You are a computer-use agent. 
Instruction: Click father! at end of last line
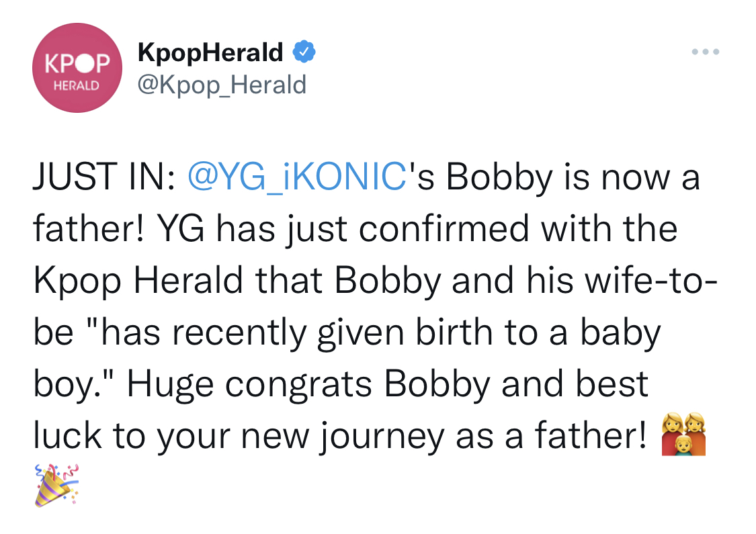pyautogui.click(x=591, y=435)
